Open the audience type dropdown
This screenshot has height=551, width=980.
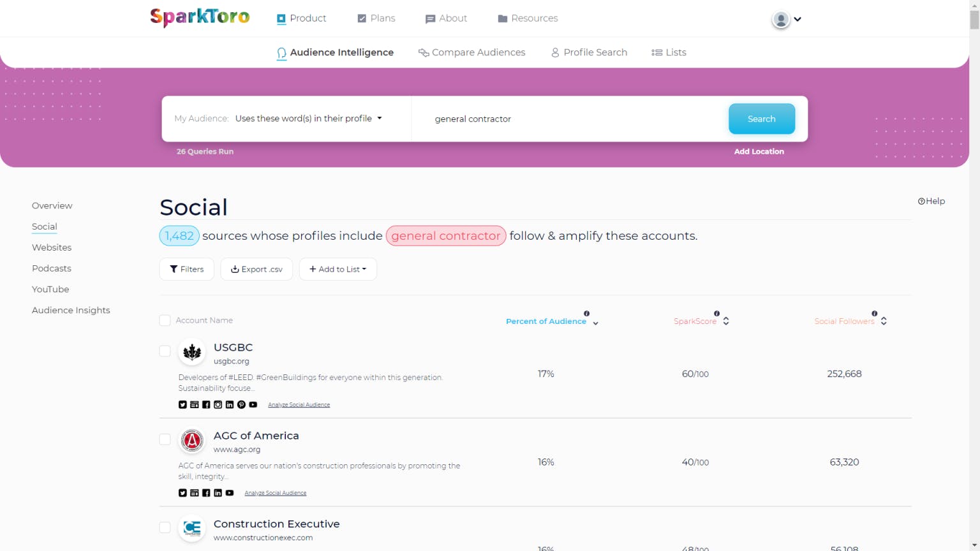309,119
